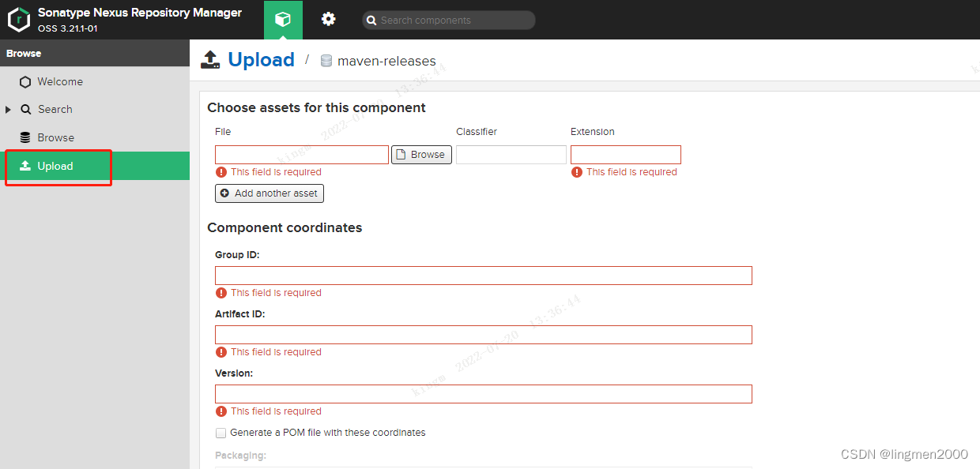Click the maven-releases database icon
980x469 pixels.
[x=326, y=61]
